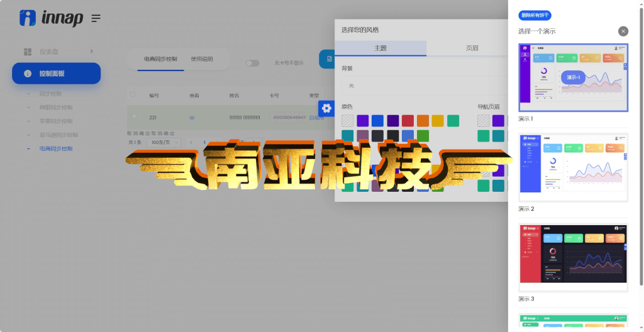Viewport: 644px width, 332px height.
Task: Select the 页眉 tab in style panel
Action: point(472,48)
